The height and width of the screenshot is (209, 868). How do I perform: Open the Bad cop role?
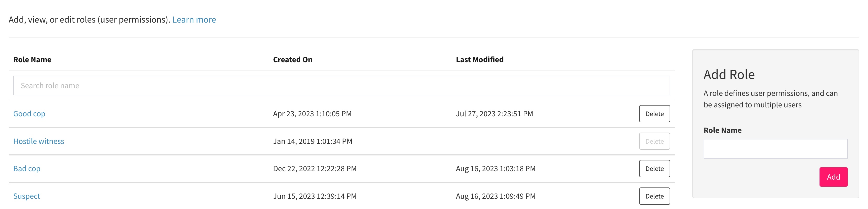(x=27, y=169)
